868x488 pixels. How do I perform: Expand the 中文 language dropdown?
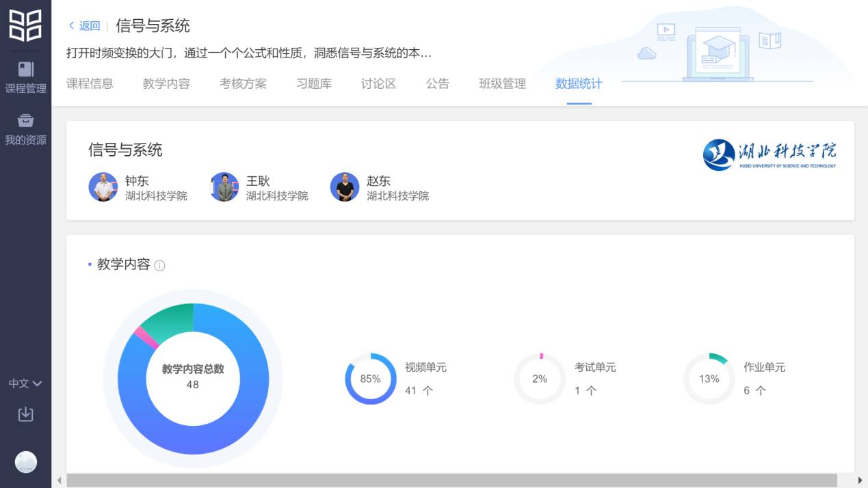[x=25, y=383]
